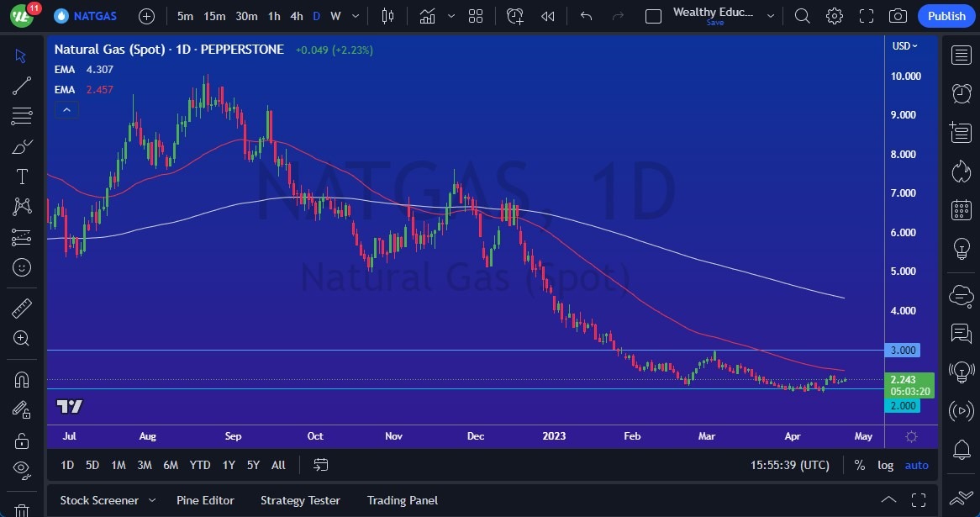Image resolution: width=980 pixels, height=517 pixels.
Task: Switch to the 1h timeframe
Action: pos(274,16)
